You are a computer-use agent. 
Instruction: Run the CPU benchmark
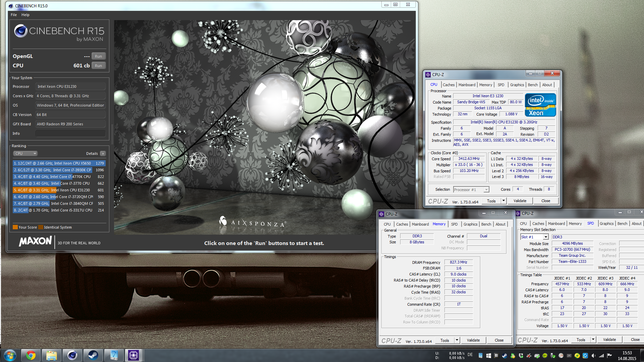(98, 66)
